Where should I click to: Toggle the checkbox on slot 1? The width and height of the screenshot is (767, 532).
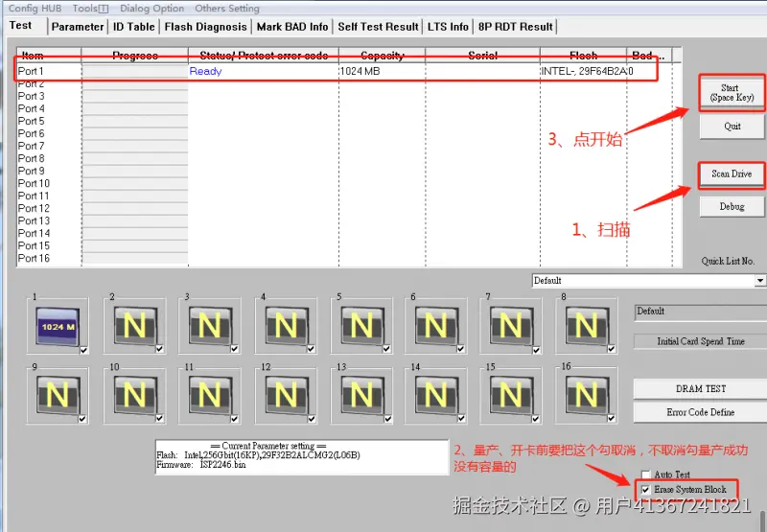click(x=84, y=350)
